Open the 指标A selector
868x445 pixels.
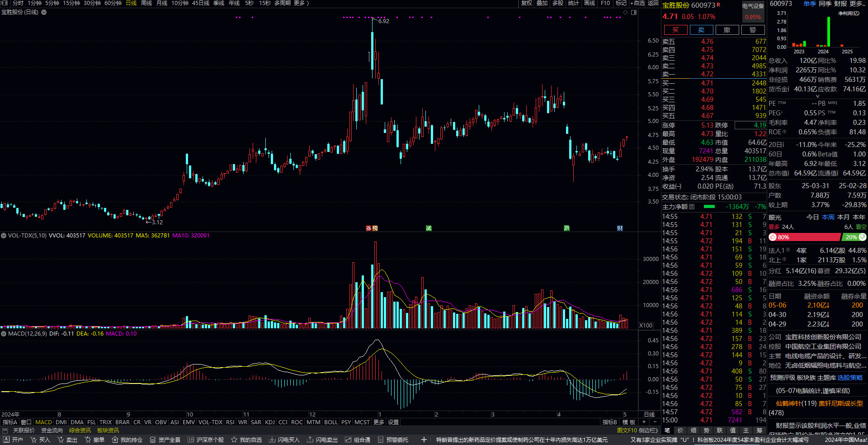pyautogui.click(x=10, y=422)
